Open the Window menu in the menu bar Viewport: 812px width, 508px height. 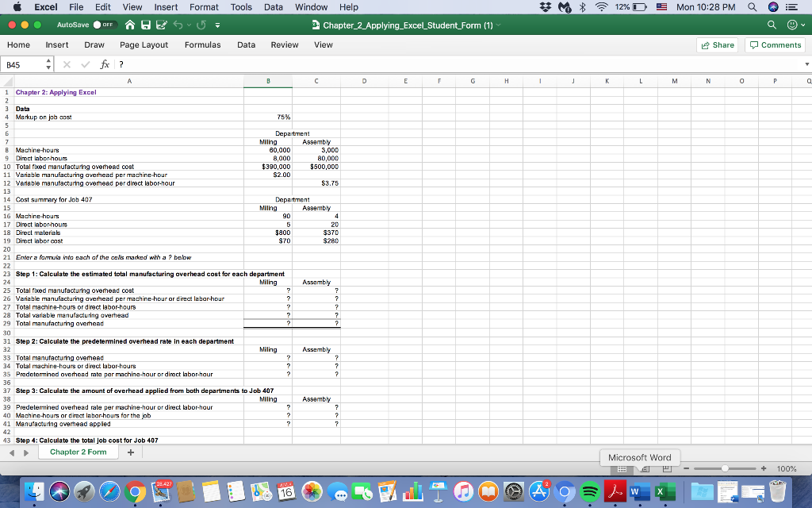[x=311, y=7]
